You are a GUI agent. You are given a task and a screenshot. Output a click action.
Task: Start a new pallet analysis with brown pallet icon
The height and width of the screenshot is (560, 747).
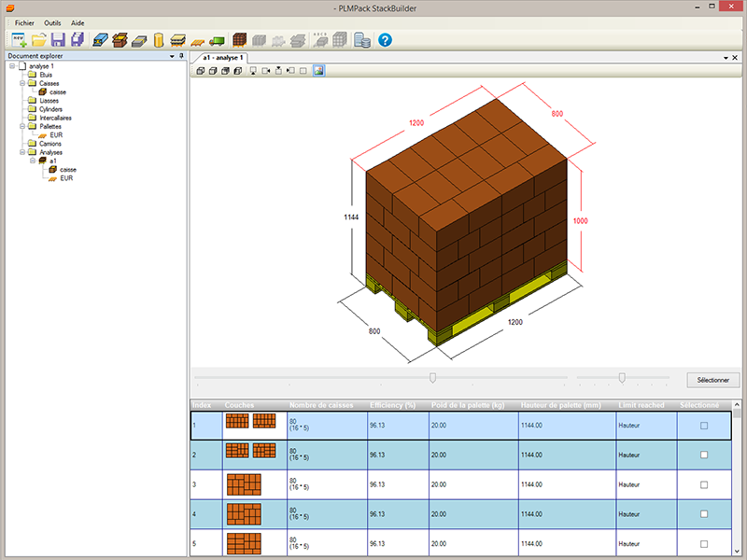click(x=240, y=40)
